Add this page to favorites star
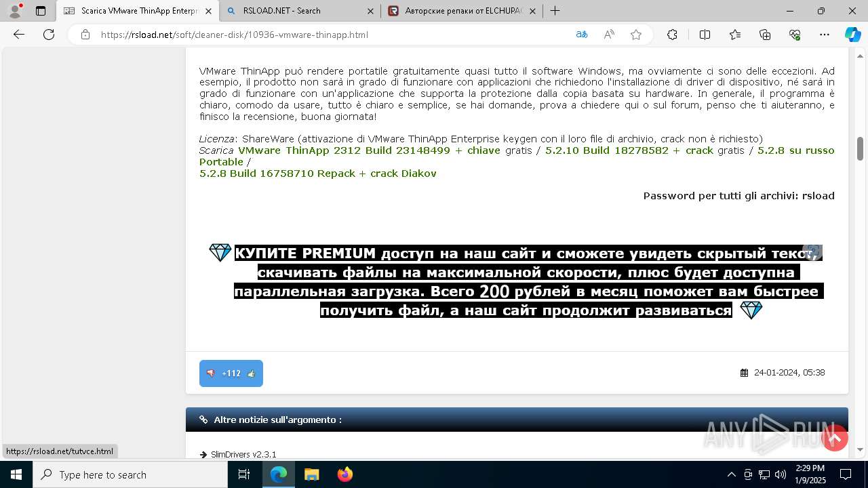 point(636,35)
